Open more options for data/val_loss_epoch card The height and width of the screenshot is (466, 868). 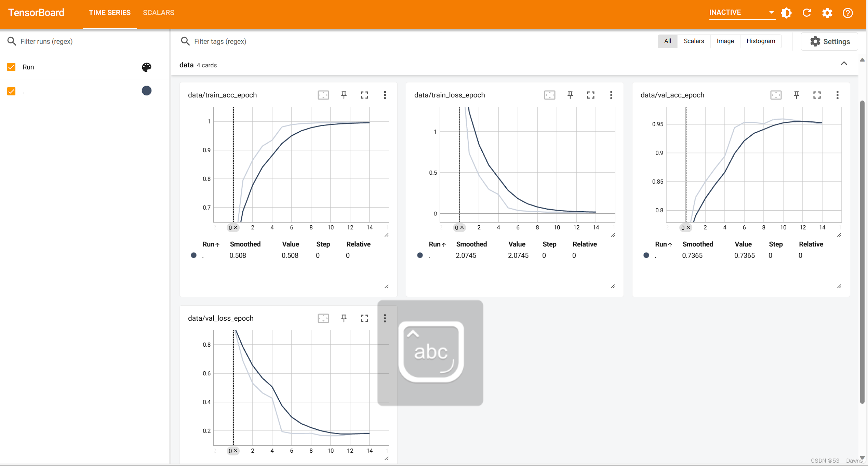tap(385, 318)
